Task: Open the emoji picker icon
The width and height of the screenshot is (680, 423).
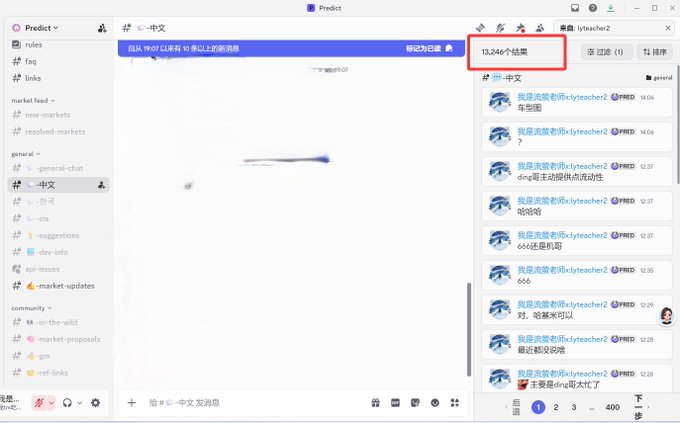Action: pyautogui.click(x=435, y=403)
